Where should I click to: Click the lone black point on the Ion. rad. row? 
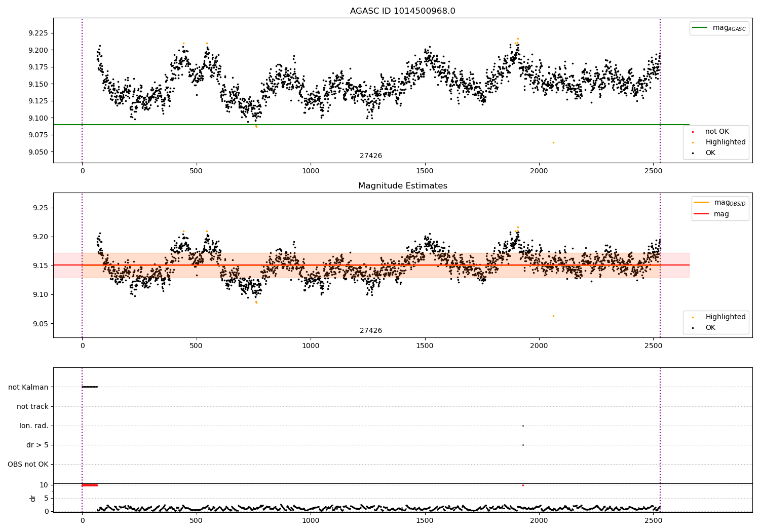click(x=523, y=426)
